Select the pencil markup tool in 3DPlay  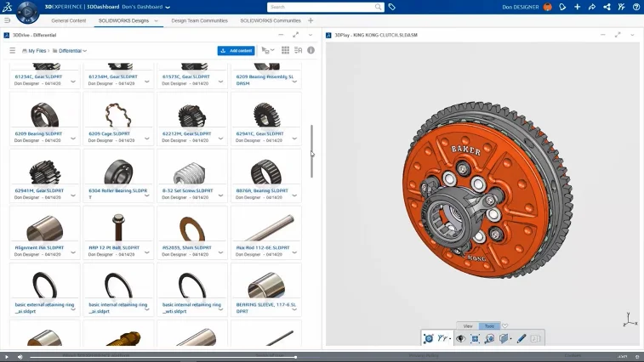click(x=521, y=338)
